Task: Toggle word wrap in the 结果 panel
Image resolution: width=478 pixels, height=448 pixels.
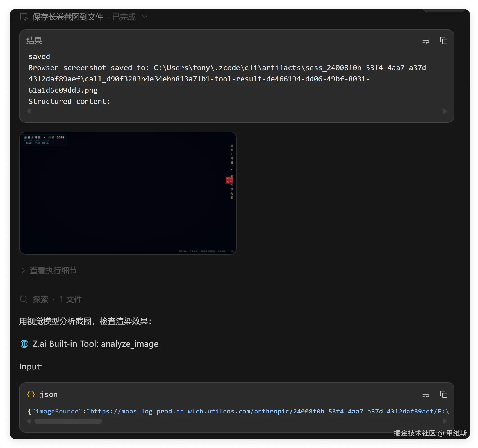Action: [425, 41]
